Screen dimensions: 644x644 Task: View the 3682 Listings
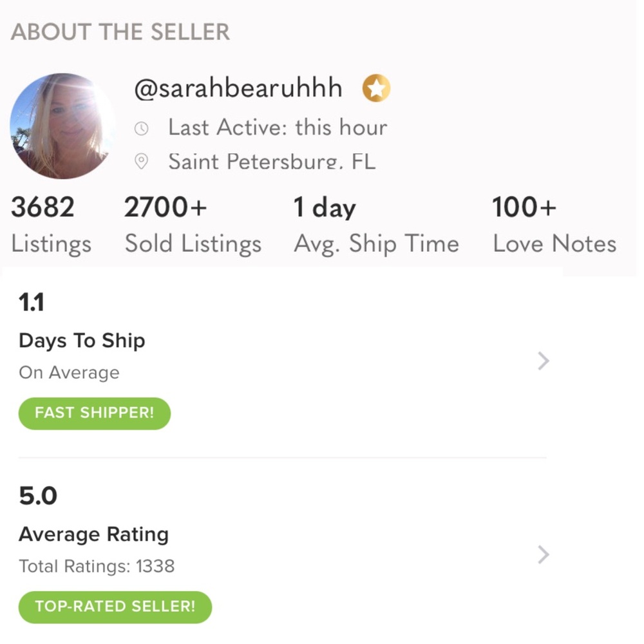pos(50,225)
